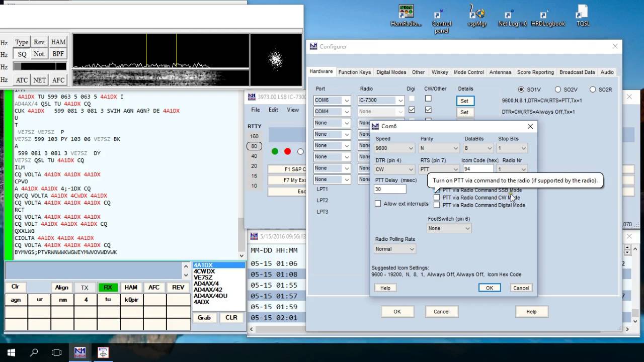Image resolution: width=644 pixels, height=362 pixels.
Task: Enable Allow ext interrupts
Action: [378, 204]
